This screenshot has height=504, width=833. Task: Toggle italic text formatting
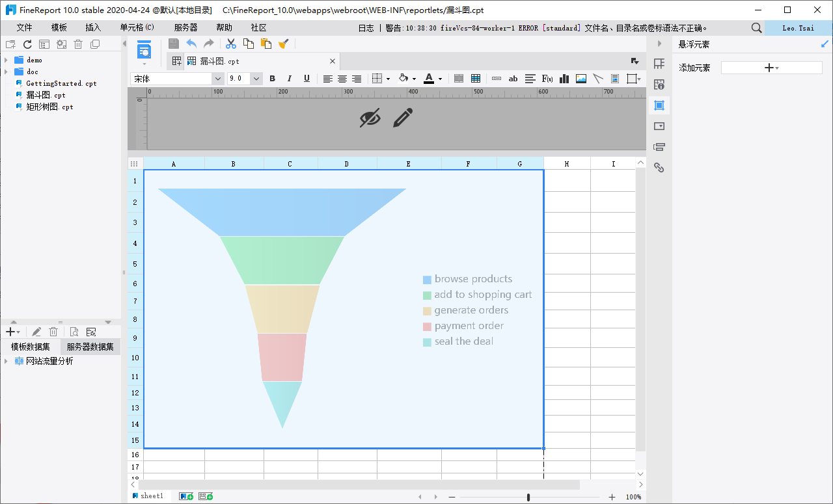pos(290,79)
